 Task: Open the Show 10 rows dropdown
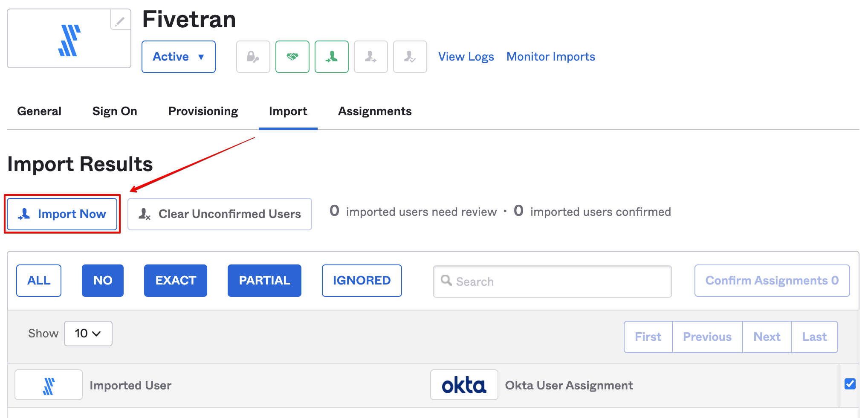pyautogui.click(x=88, y=334)
